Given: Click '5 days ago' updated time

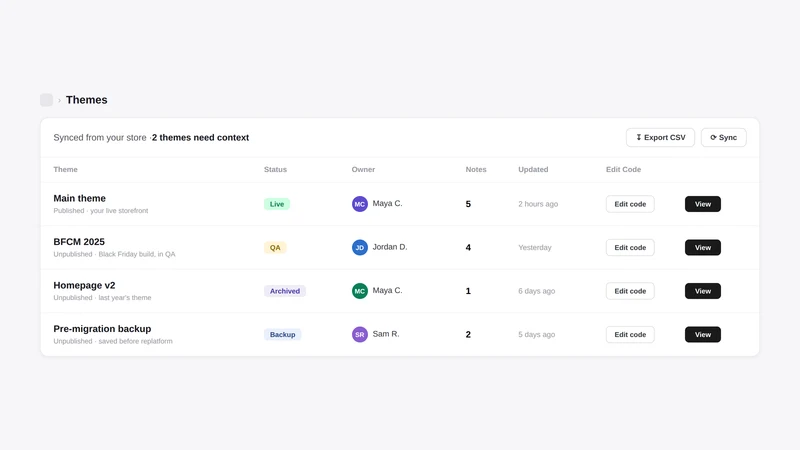Looking at the screenshot, I should [x=536, y=335].
